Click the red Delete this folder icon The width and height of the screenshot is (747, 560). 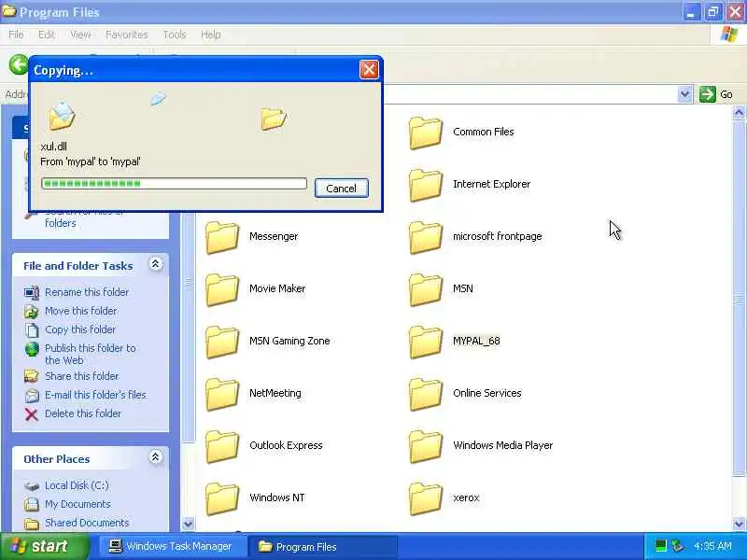click(x=32, y=414)
